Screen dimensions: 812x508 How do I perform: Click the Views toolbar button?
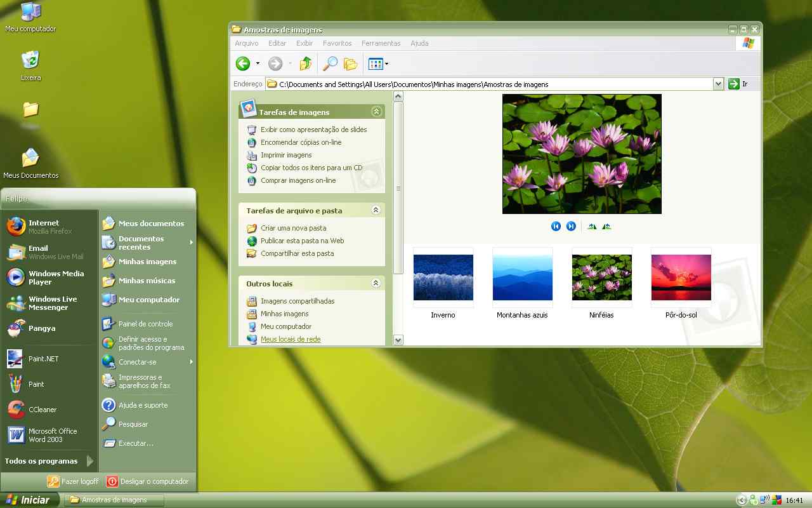tap(376, 63)
